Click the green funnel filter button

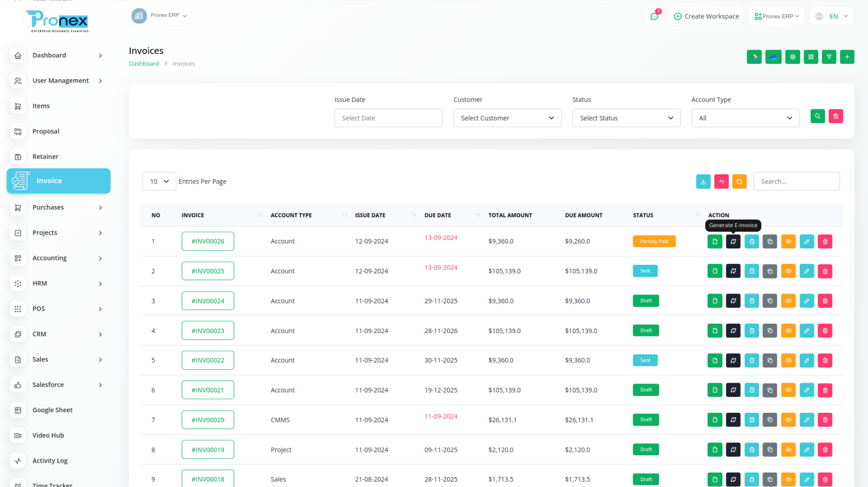coord(829,57)
